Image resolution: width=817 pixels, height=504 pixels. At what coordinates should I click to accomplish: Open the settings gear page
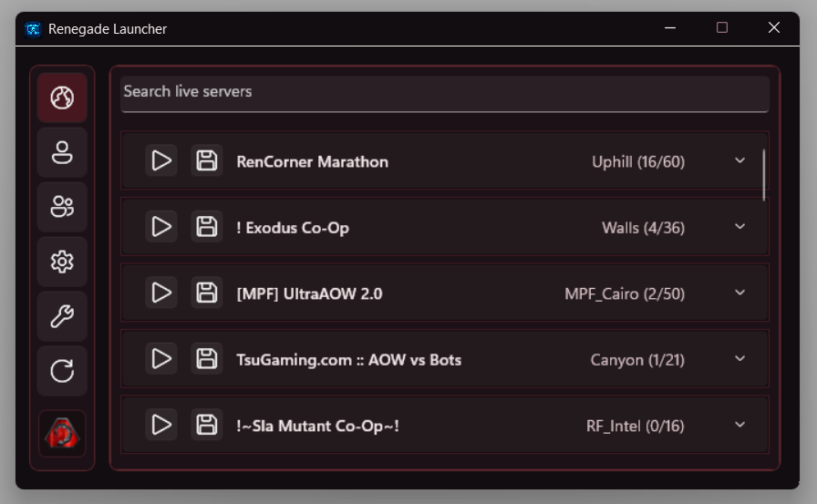point(62,262)
